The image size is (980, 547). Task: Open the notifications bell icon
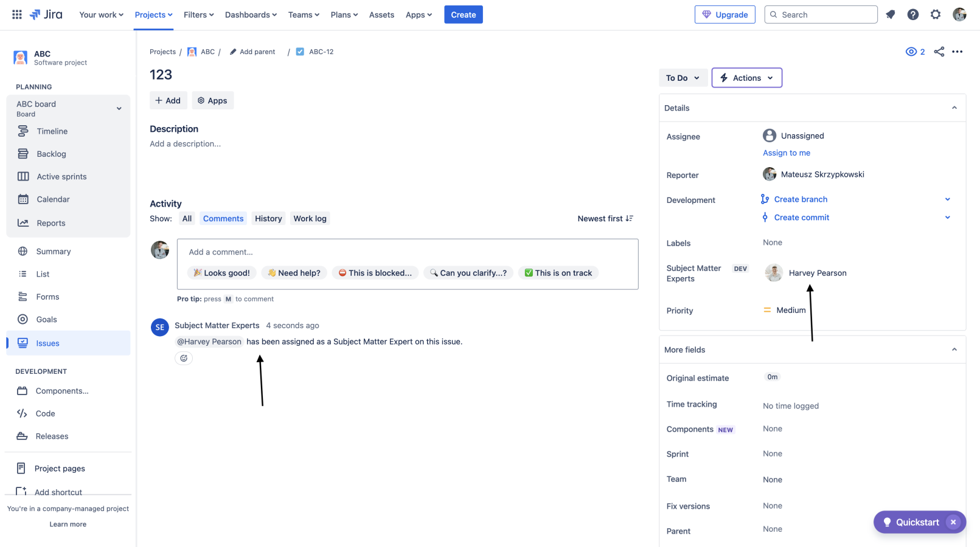[x=891, y=15]
